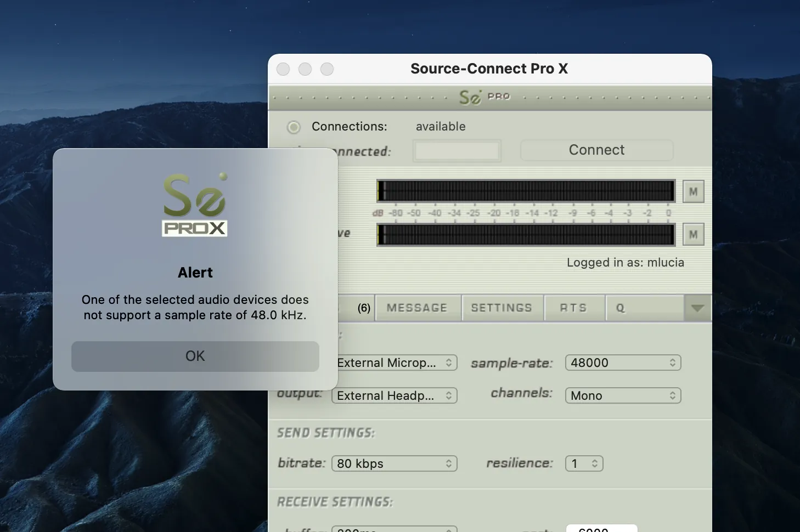The width and height of the screenshot is (800, 532).
Task: Open the bitrate dropdown showing 80 kbps
Action: point(395,463)
